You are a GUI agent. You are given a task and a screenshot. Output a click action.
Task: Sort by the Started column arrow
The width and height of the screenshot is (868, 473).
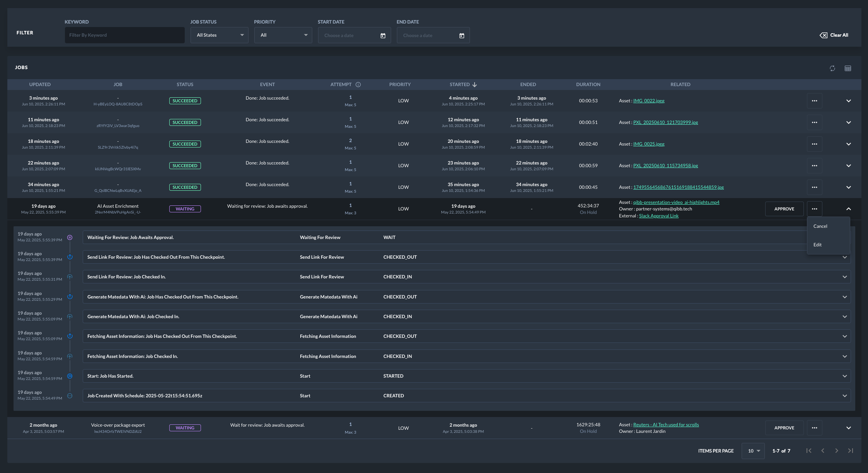[475, 85]
